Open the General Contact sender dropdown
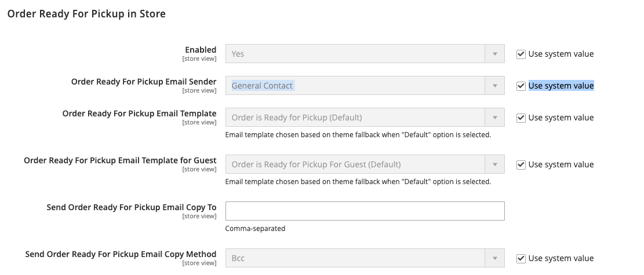 point(365,86)
